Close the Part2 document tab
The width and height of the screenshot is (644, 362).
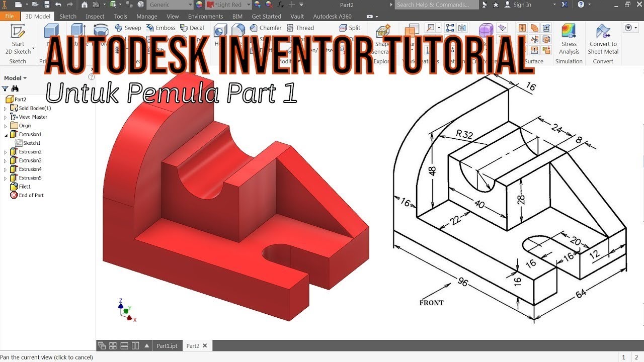(x=205, y=346)
